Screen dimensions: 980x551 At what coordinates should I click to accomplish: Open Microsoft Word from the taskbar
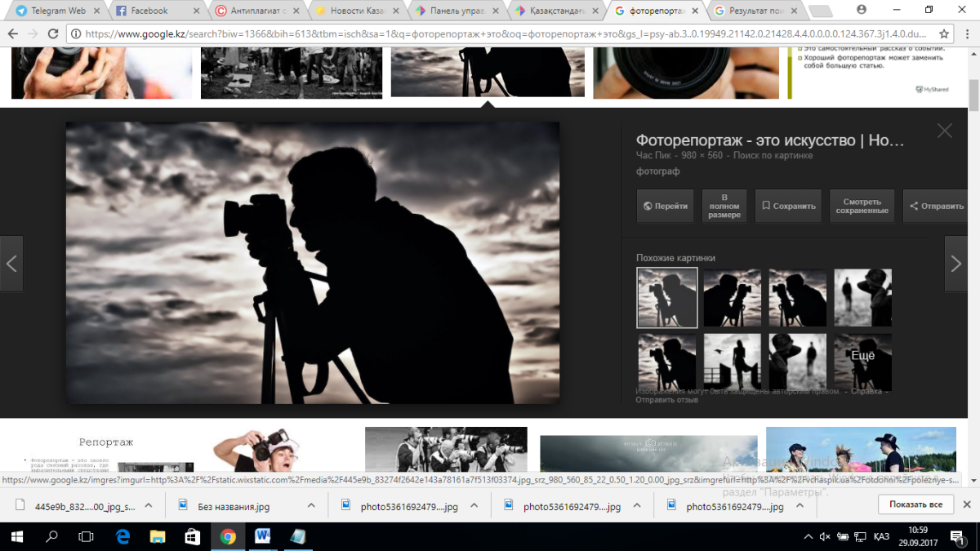[x=263, y=536]
